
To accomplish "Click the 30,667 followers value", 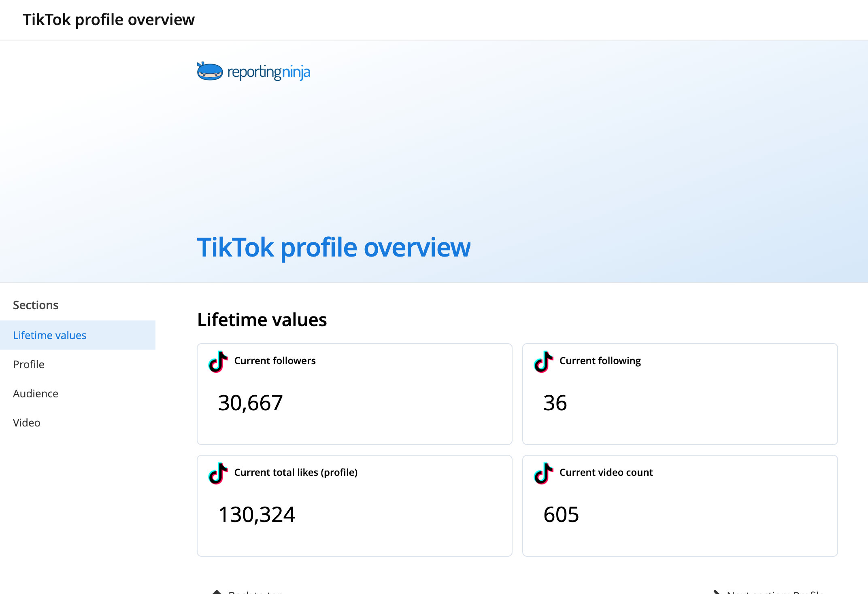I will tap(251, 403).
